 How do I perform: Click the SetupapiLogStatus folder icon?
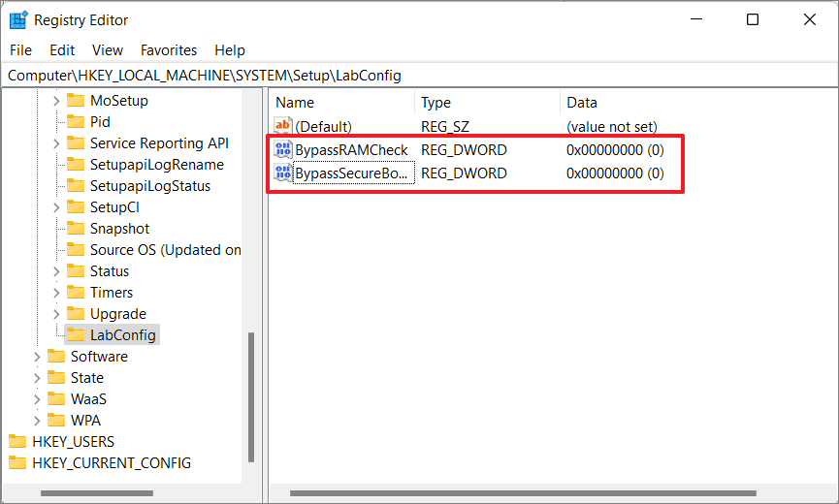click(x=76, y=186)
